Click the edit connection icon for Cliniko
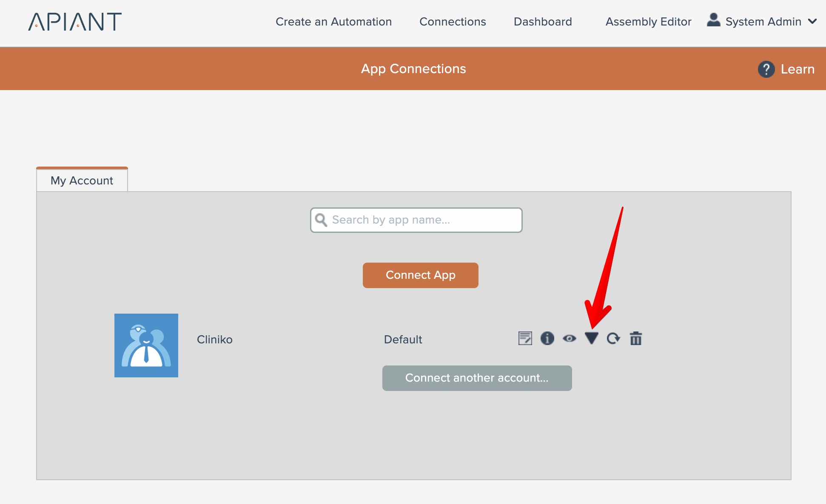This screenshot has width=826, height=504. 525,338
